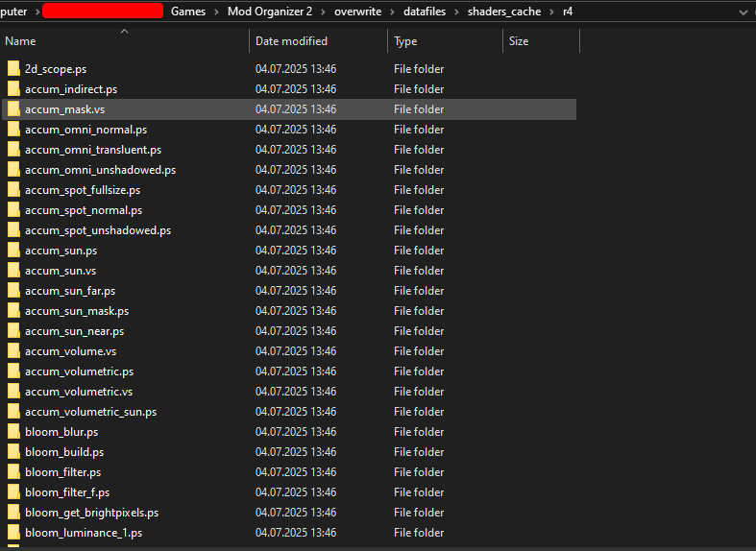Screen dimensions: 756x551
Task: Go to the overwrite breadcrumb folder
Action: pos(357,12)
